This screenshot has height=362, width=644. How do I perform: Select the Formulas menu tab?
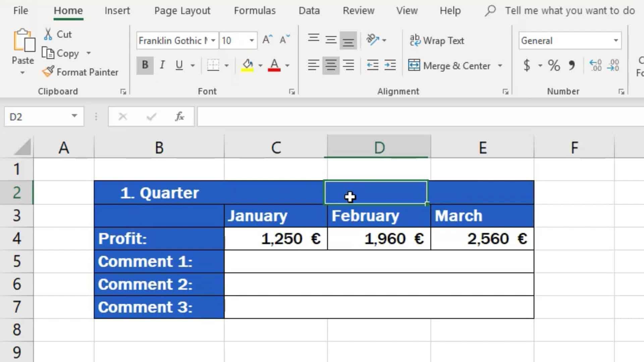pyautogui.click(x=255, y=10)
